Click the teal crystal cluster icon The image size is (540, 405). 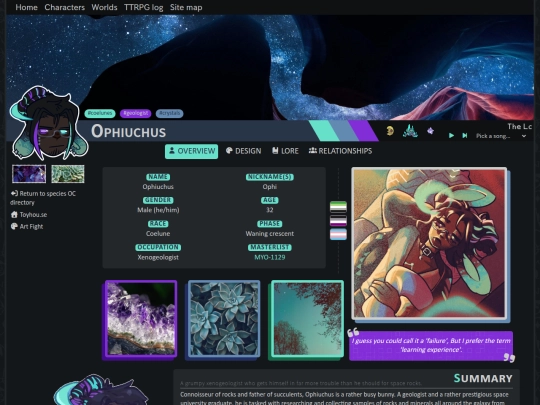pos(410,131)
